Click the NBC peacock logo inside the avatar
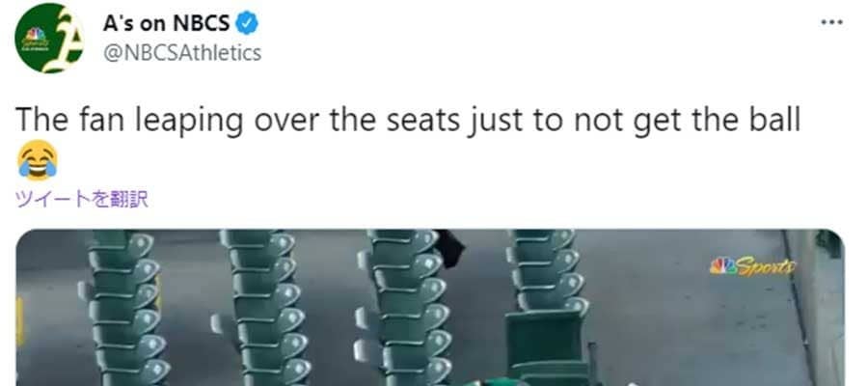 click(x=36, y=33)
